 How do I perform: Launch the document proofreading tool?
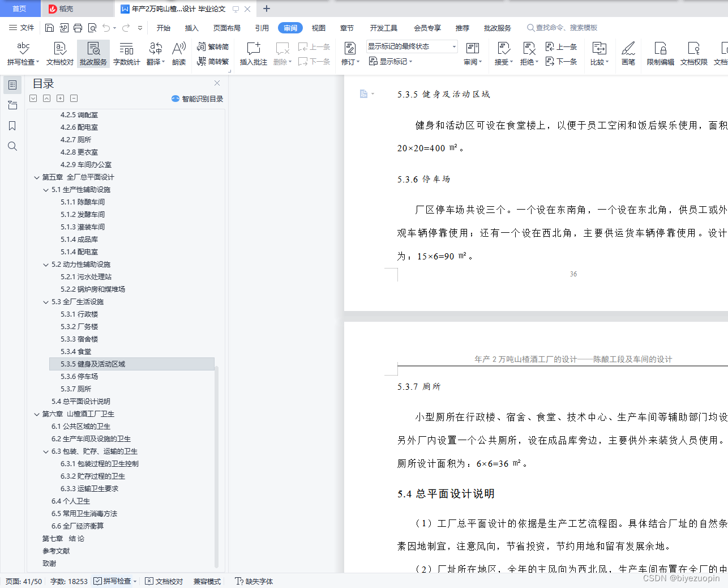pos(60,53)
